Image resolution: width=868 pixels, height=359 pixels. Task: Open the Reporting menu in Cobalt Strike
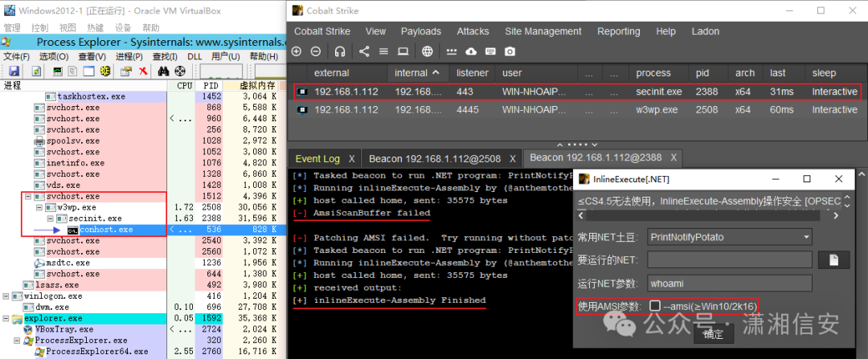click(618, 31)
